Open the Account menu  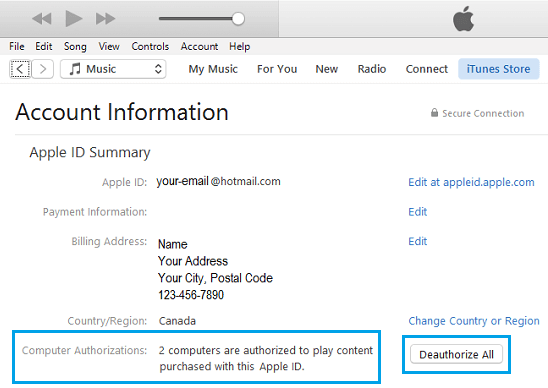point(199,46)
